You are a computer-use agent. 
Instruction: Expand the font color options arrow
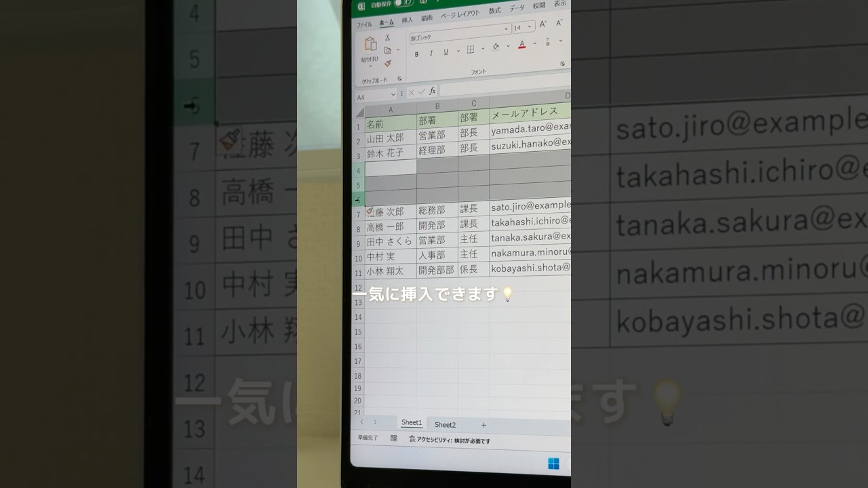pos(535,43)
